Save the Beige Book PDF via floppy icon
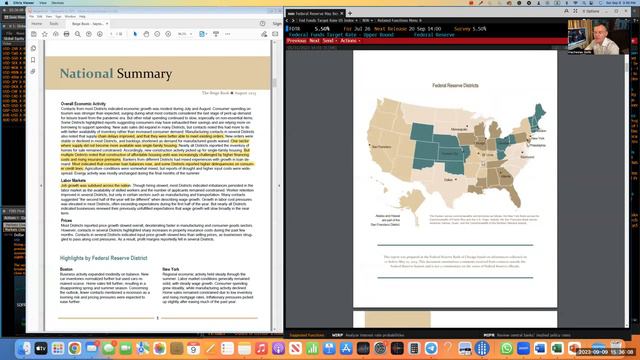The width and height of the screenshot is (640, 360). coord(34,34)
